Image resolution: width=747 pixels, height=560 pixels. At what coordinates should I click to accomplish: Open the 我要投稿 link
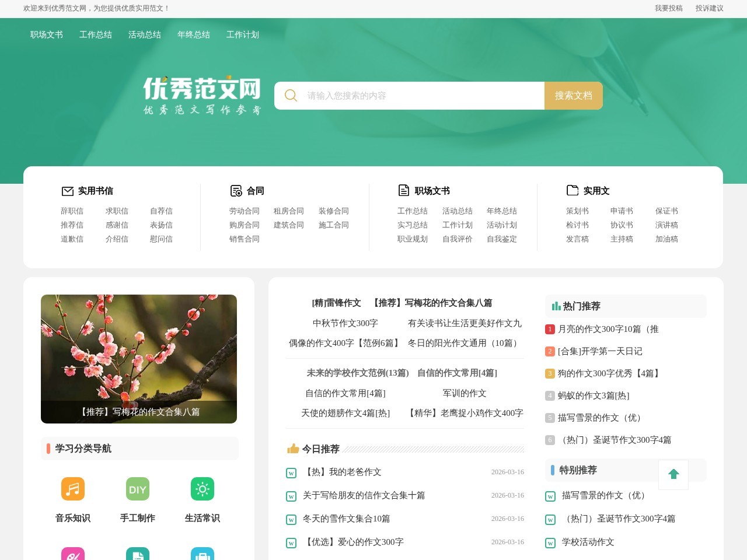coord(668,9)
